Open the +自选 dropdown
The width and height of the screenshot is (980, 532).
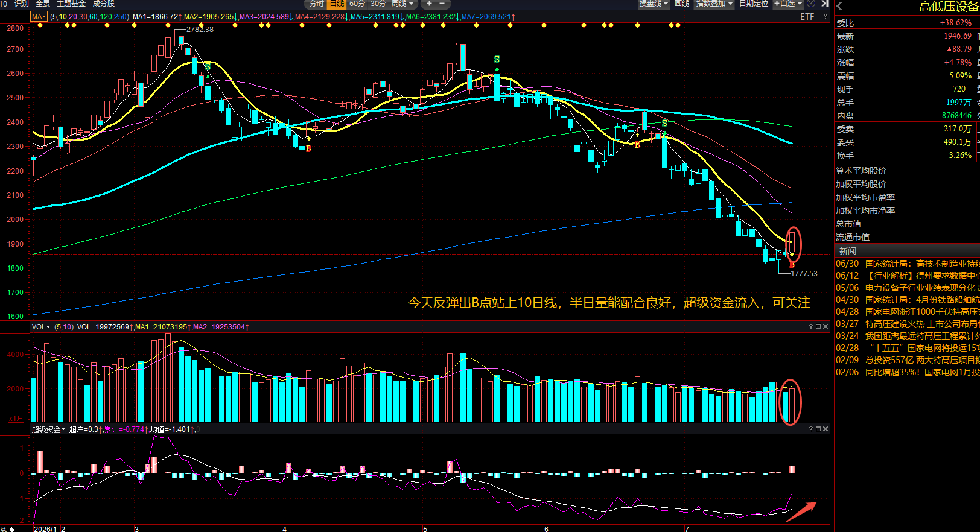click(788, 4)
